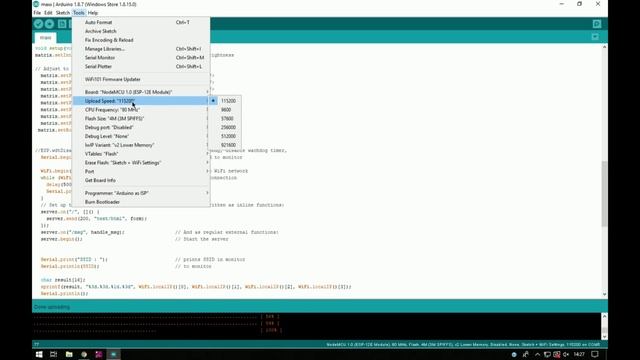The image size is (640, 360).
Task: Open the notification center icon
Action: tap(595, 354)
